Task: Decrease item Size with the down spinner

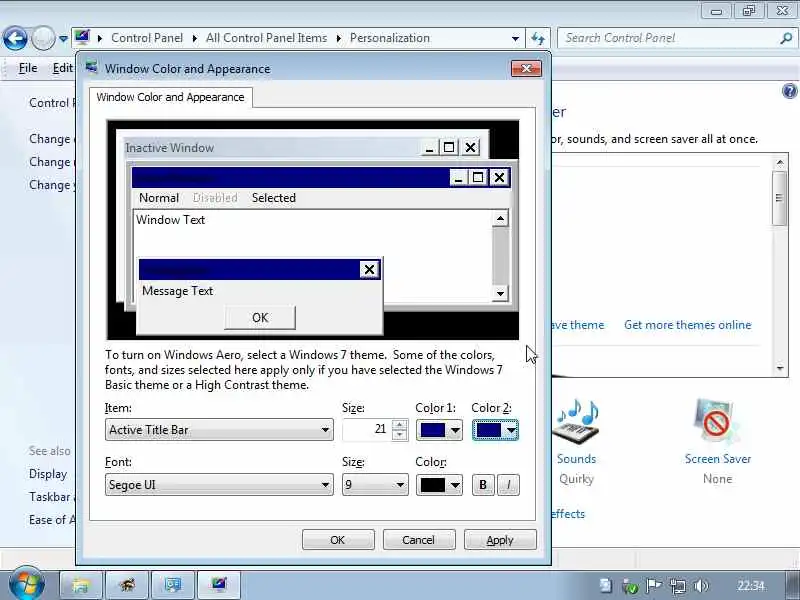Action: [x=400, y=435]
